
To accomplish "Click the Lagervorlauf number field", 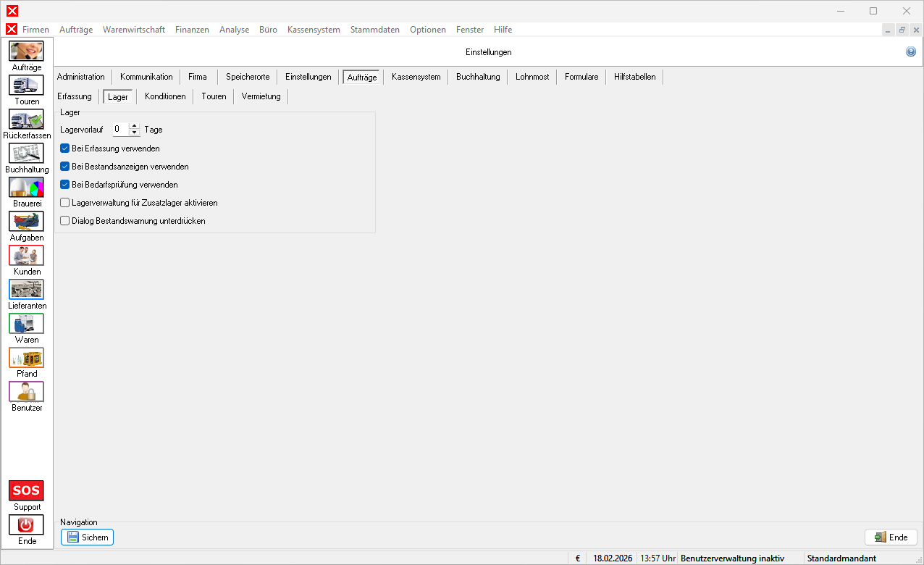I will pyautogui.click(x=120, y=130).
